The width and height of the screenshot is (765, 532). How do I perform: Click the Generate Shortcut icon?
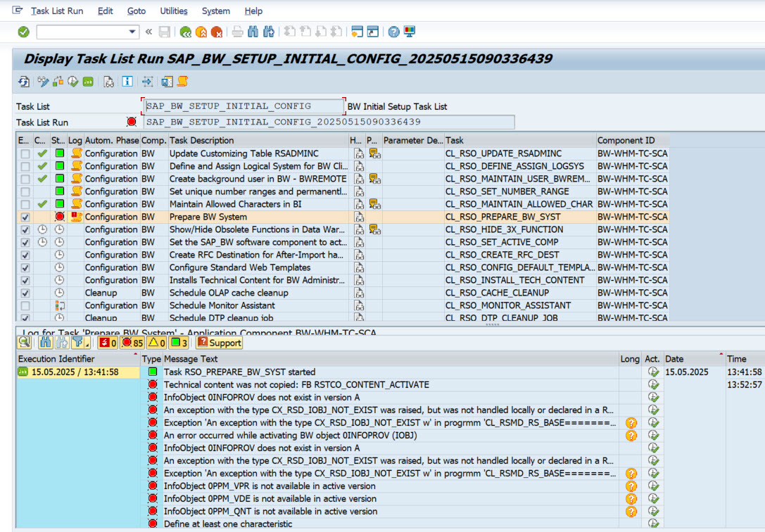click(x=373, y=32)
